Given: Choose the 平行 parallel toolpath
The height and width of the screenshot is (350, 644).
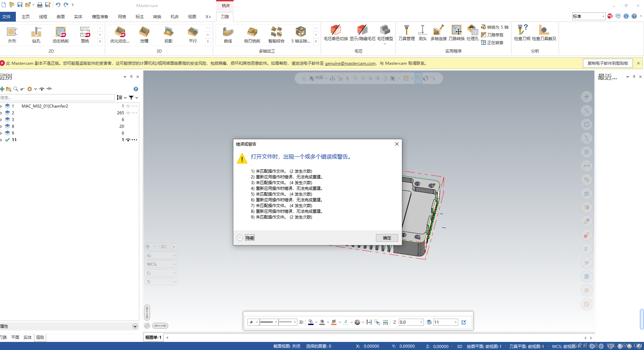Looking at the screenshot, I should pos(193,35).
